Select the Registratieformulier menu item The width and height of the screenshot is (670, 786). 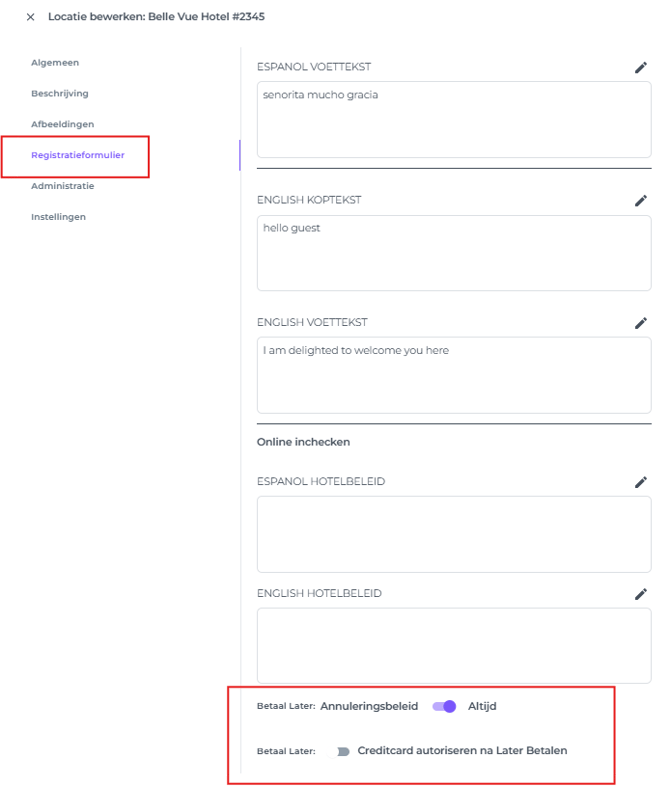click(78, 155)
